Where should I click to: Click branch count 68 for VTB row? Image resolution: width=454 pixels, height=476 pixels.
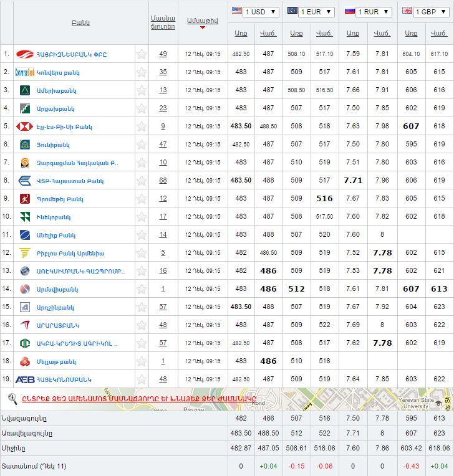(163, 181)
